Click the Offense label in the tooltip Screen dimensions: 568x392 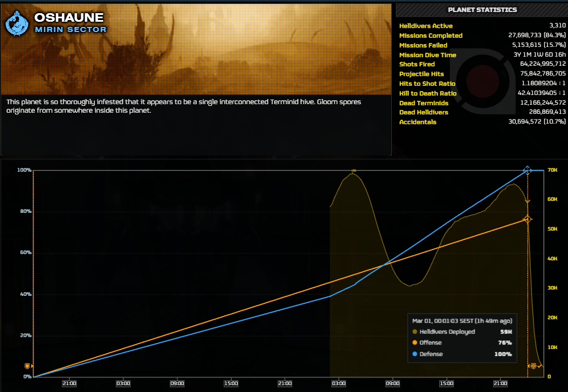coord(430,342)
